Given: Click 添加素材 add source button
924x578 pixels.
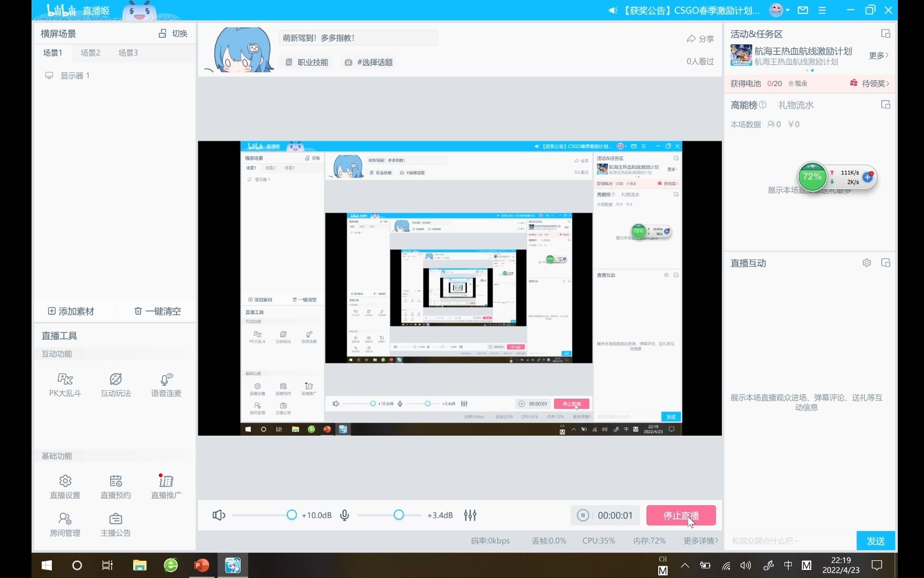Looking at the screenshot, I should click(x=71, y=311).
